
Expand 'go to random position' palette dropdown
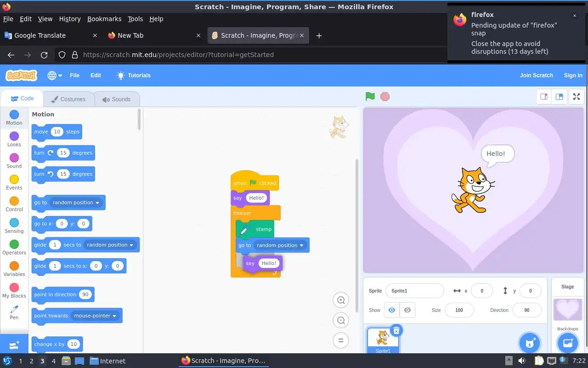[x=76, y=202]
